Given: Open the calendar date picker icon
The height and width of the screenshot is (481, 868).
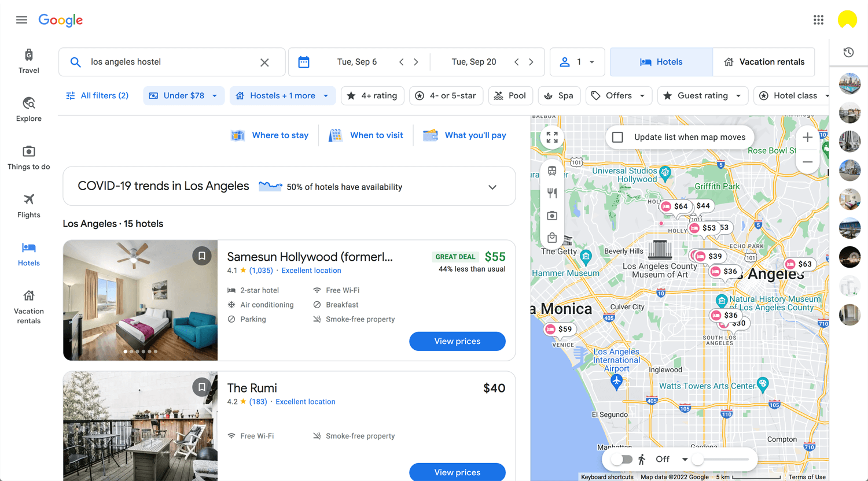Looking at the screenshot, I should point(304,62).
